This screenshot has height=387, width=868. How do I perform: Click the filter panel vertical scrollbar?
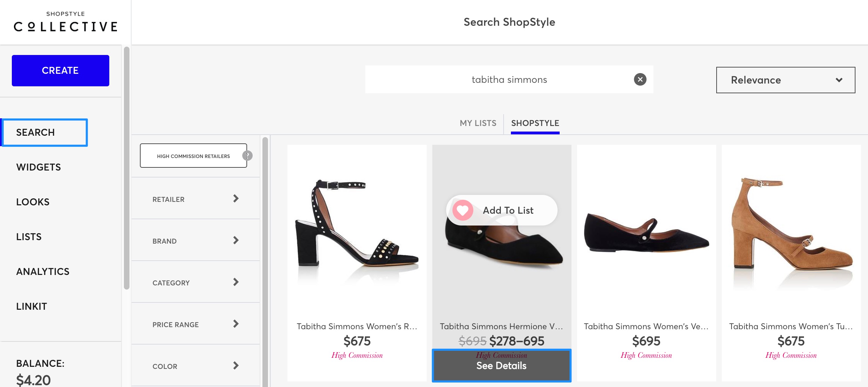pos(265,261)
